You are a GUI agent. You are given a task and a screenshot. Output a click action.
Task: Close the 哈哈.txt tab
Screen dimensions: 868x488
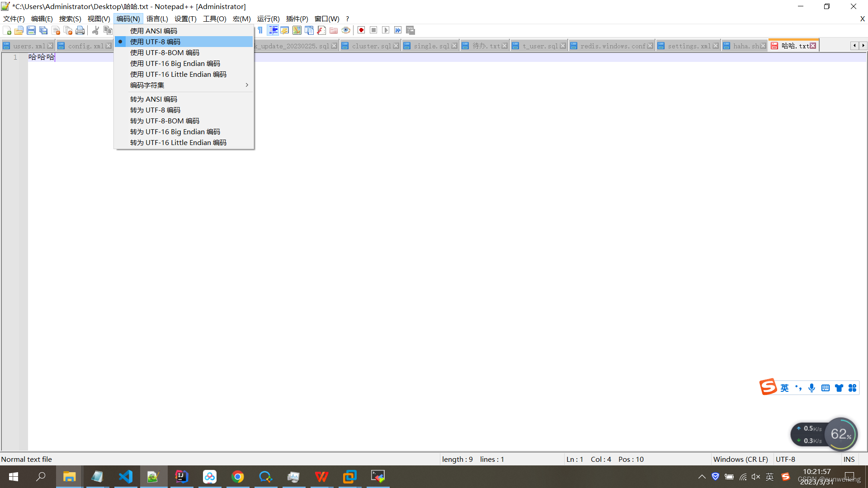[813, 46]
